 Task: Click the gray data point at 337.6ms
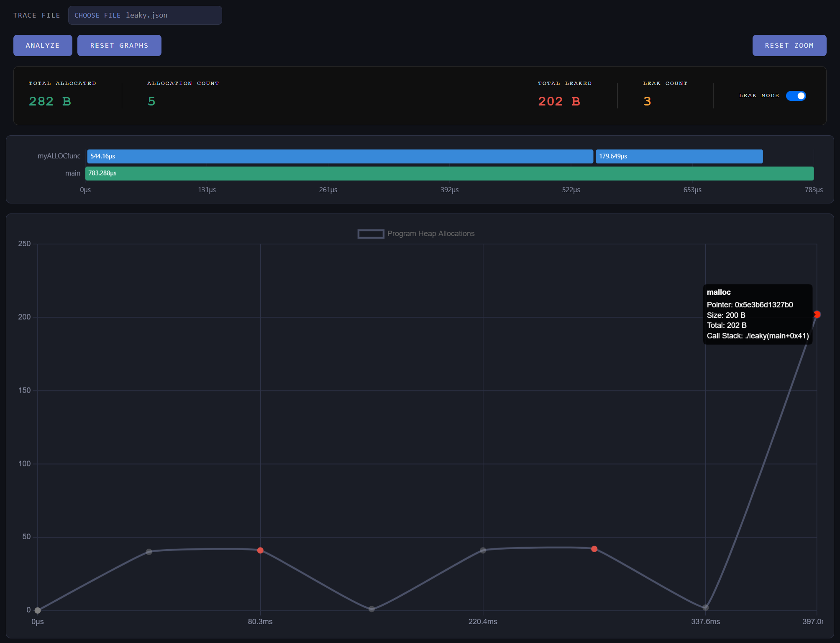705,607
